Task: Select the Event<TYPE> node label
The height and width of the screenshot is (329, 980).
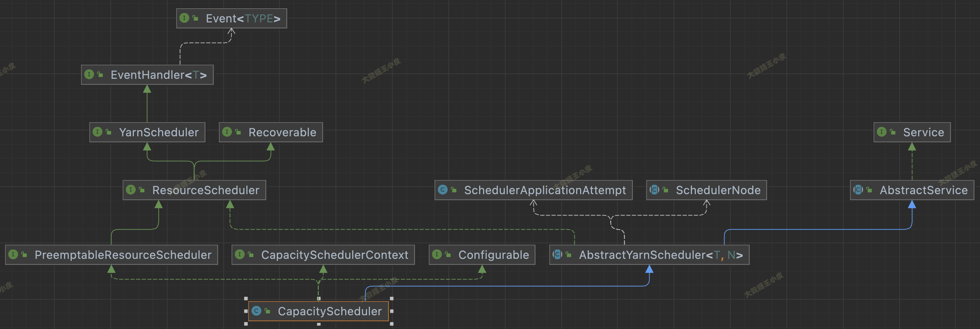Action: (x=243, y=18)
